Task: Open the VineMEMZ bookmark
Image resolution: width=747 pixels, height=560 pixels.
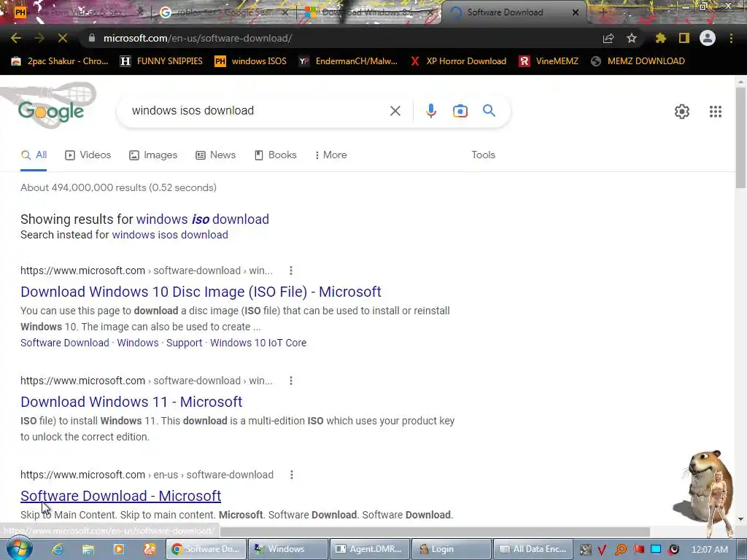Action: (x=549, y=61)
